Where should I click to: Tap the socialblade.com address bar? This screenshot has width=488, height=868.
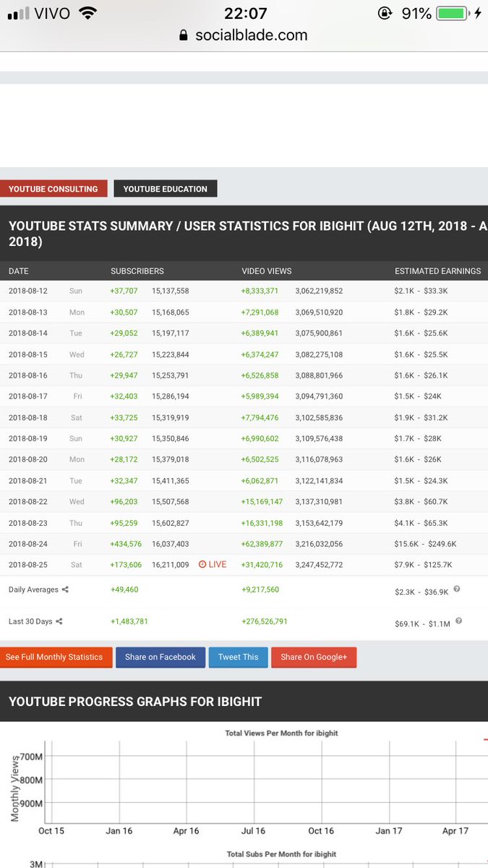click(x=244, y=35)
